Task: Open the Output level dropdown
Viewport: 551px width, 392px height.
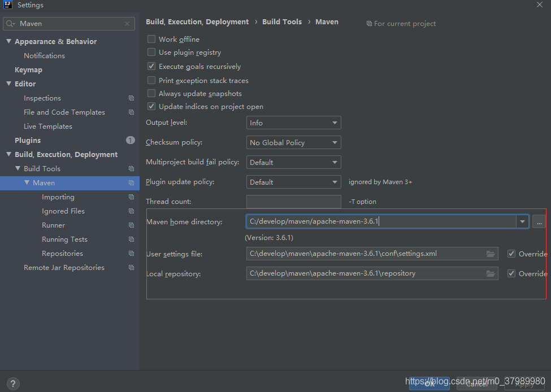Action: (294, 123)
